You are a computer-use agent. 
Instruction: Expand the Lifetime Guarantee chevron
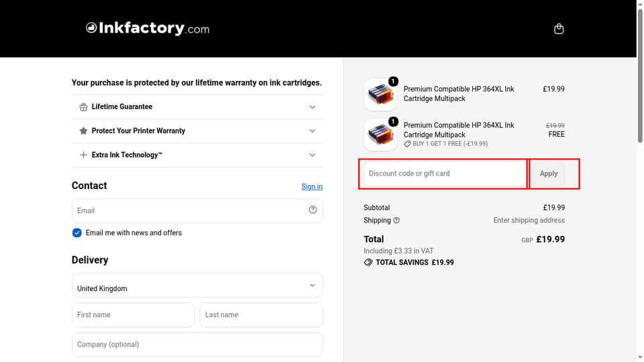coord(312,107)
